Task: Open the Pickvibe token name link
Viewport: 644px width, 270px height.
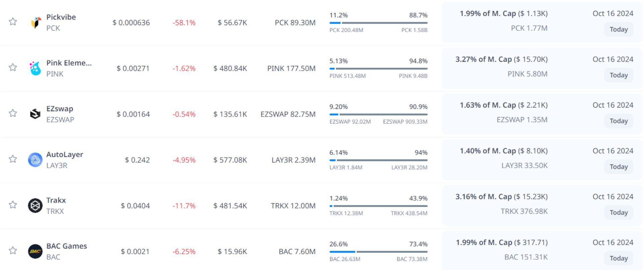Action: 61,17
